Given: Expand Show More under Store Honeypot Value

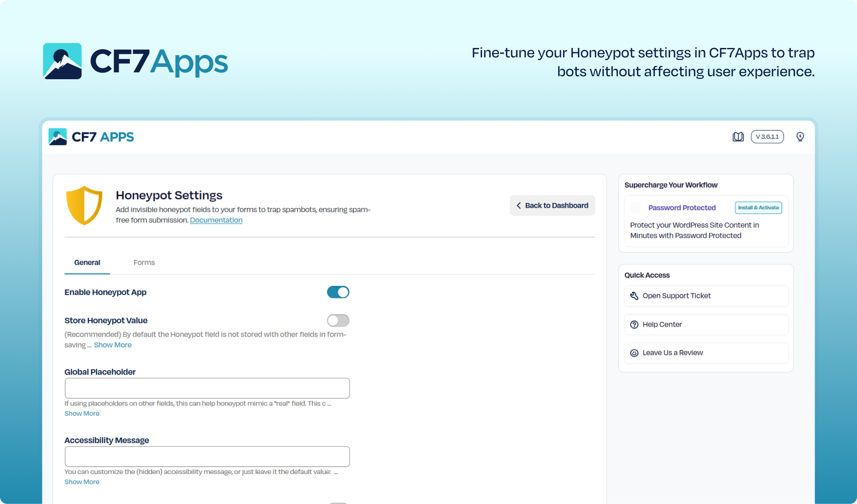Looking at the screenshot, I should [113, 345].
